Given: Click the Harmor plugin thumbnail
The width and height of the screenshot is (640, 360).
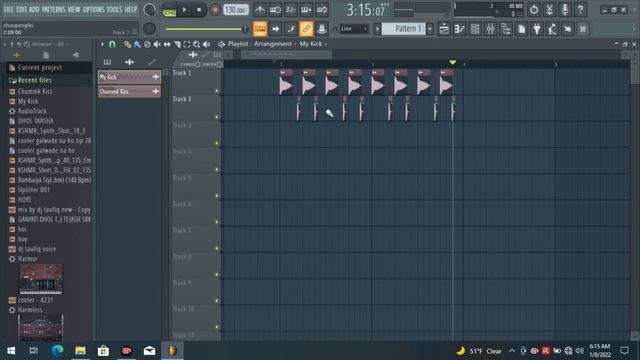Looking at the screenshot, I should (x=41, y=279).
